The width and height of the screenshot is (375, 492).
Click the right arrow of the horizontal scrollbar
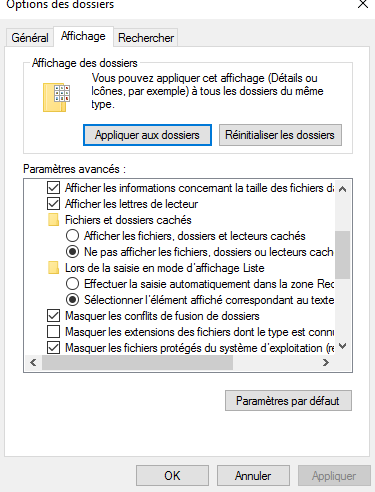click(x=326, y=362)
